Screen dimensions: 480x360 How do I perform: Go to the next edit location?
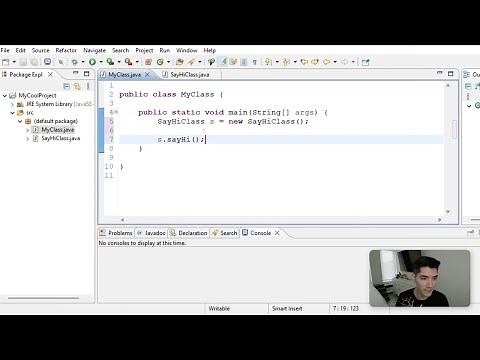[315, 62]
